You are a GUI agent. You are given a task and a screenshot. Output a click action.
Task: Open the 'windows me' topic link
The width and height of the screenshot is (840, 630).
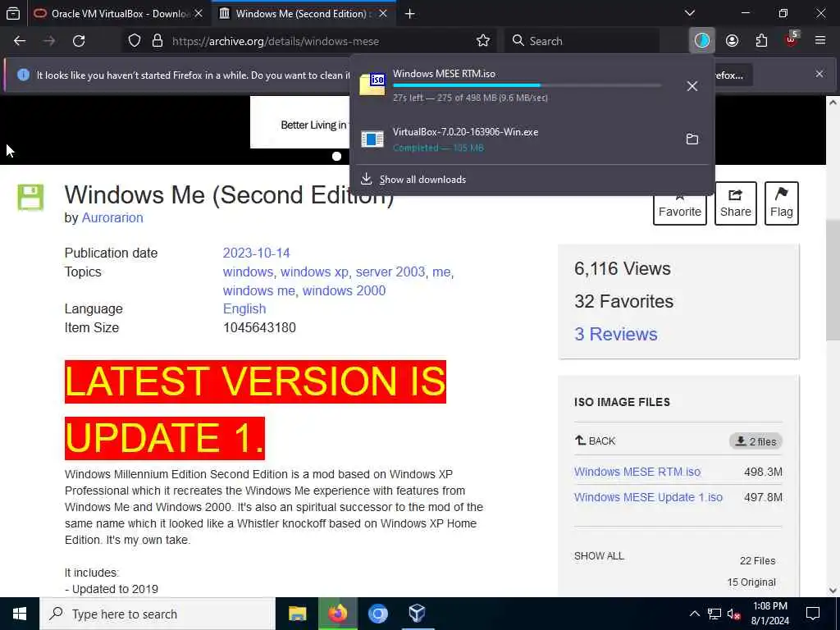[258, 290]
